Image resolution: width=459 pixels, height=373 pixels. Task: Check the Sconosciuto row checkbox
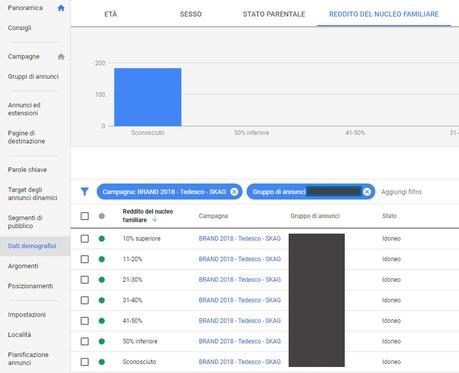click(85, 362)
